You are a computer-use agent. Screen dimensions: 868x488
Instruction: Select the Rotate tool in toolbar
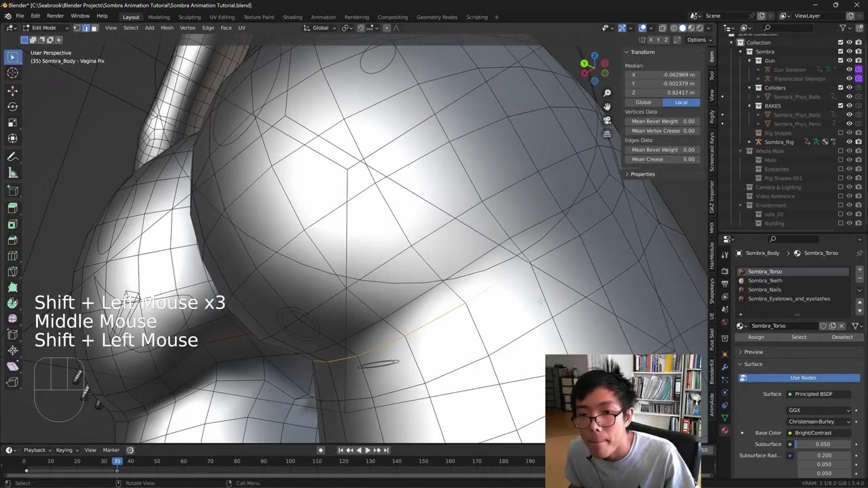[12, 106]
